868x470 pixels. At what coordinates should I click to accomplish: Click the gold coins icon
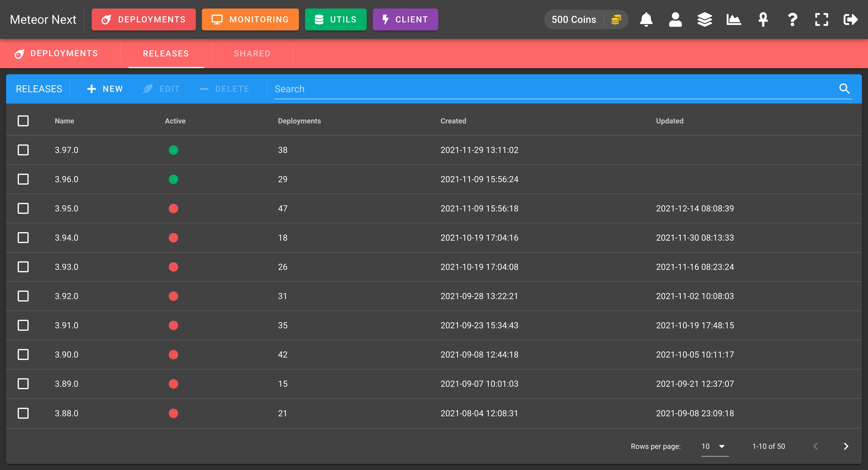click(x=616, y=19)
